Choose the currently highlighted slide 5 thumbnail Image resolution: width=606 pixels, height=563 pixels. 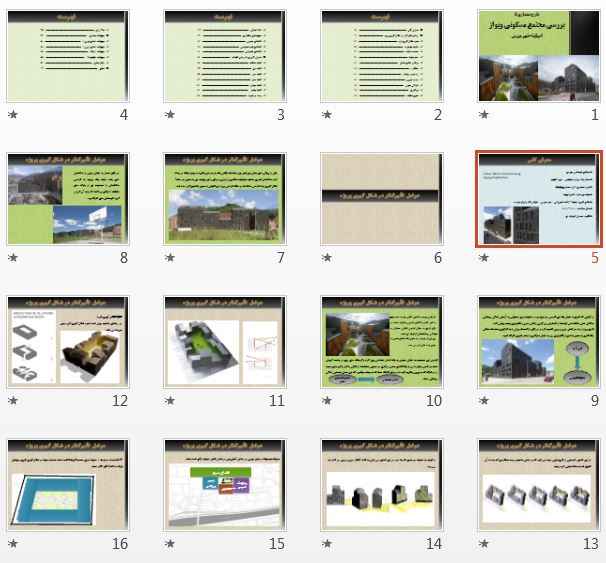tap(540, 199)
